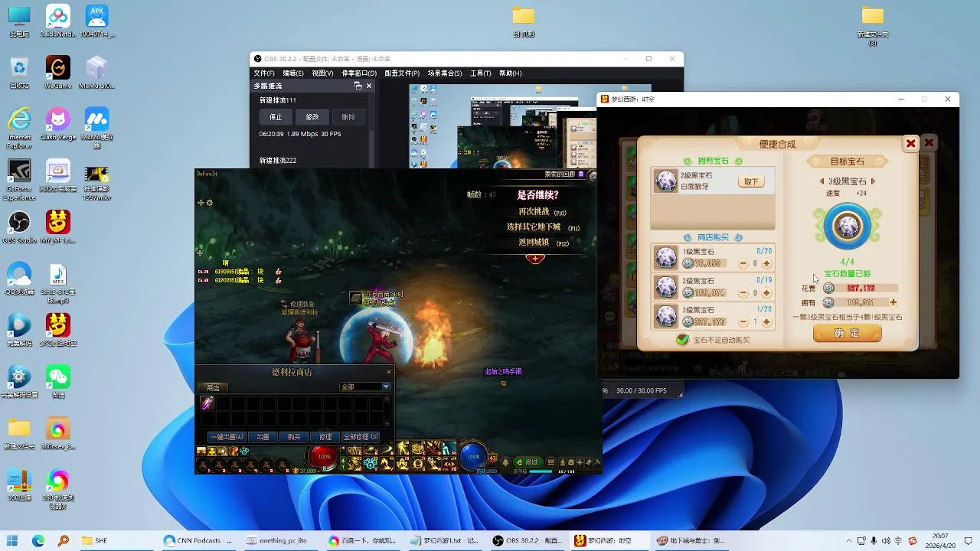Increase level 3 black gem quantity
The image size is (980, 551).
[x=766, y=321]
